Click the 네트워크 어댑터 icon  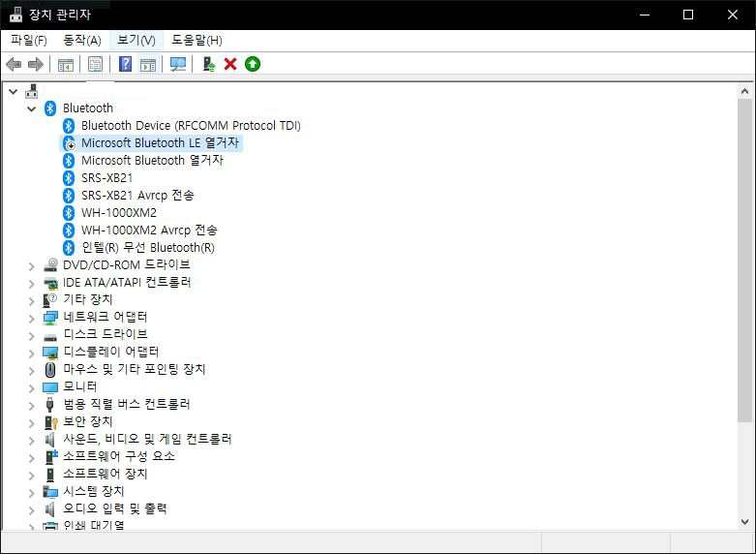[x=50, y=318]
